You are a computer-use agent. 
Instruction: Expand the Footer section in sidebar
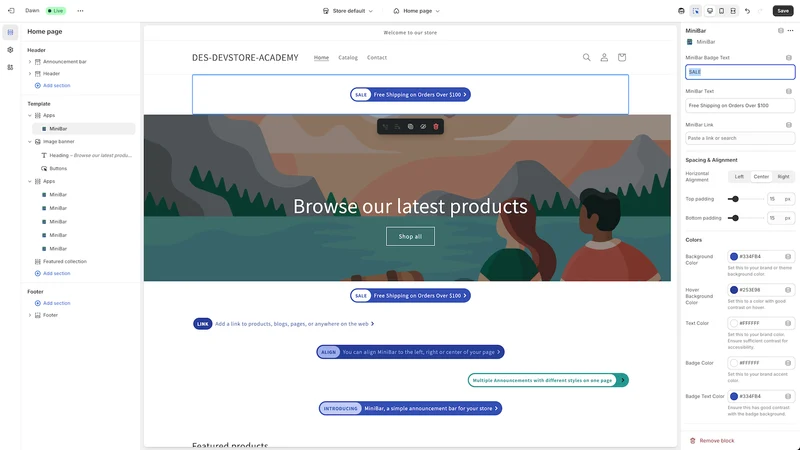30,315
